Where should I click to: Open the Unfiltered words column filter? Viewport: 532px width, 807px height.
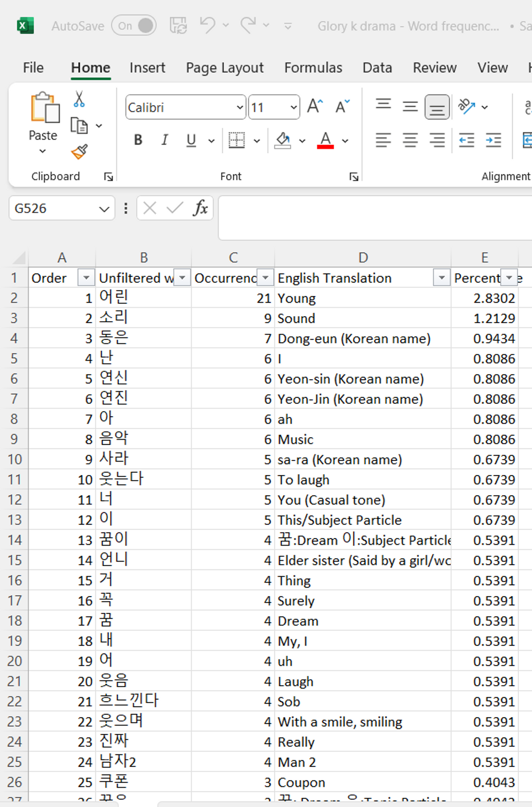click(x=182, y=278)
